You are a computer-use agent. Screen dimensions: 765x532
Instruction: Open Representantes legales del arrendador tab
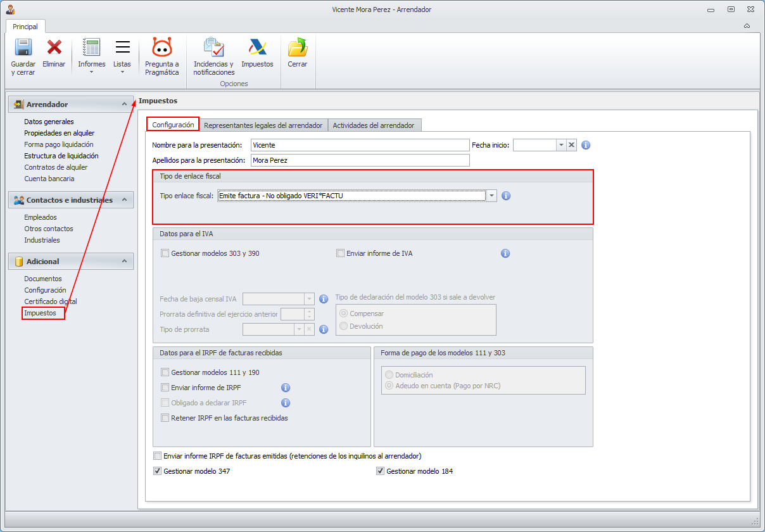pos(263,125)
